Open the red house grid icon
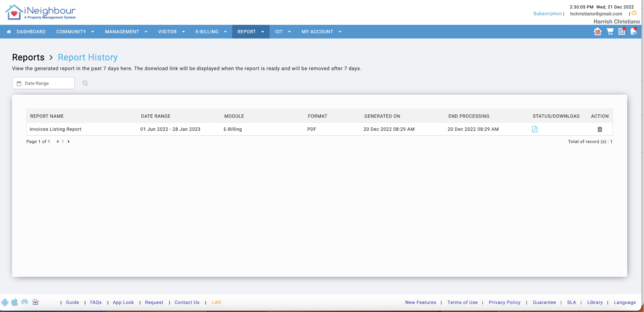The height and width of the screenshot is (312, 644). [597, 32]
